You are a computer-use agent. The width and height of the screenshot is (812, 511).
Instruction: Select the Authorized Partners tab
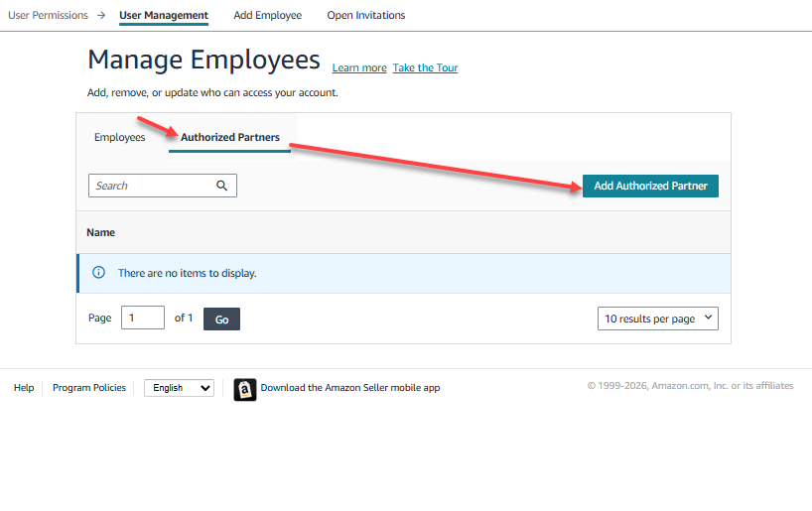pyautogui.click(x=230, y=137)
